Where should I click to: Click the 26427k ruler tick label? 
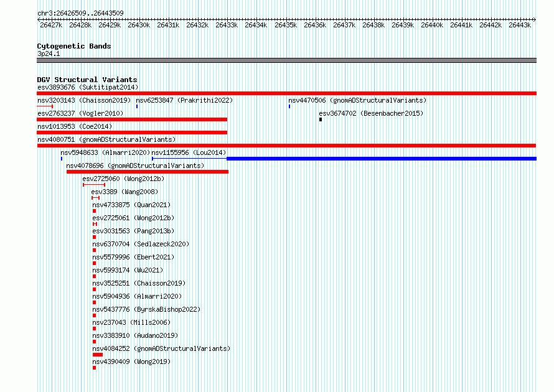coord(51,25)
